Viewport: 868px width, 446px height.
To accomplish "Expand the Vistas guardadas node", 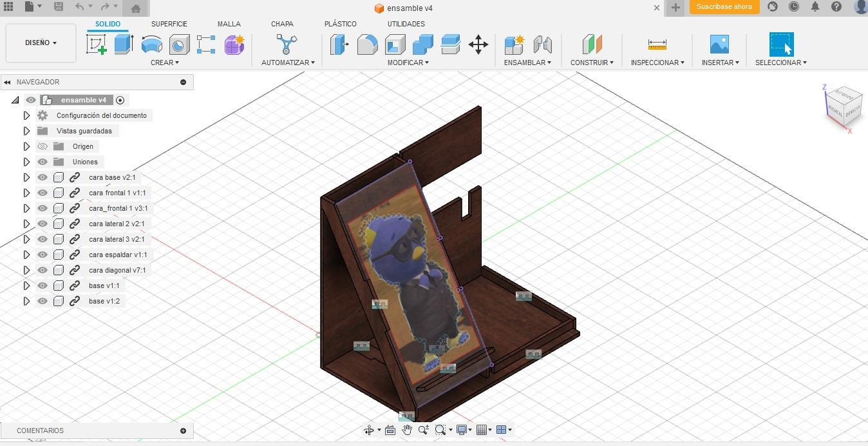I will [26, 131].
